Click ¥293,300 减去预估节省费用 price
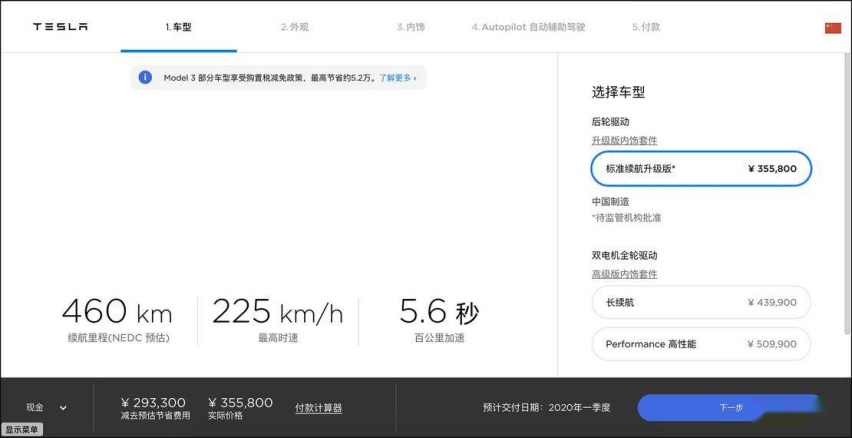Screen dimensions: 852x438 coord(155,409)
